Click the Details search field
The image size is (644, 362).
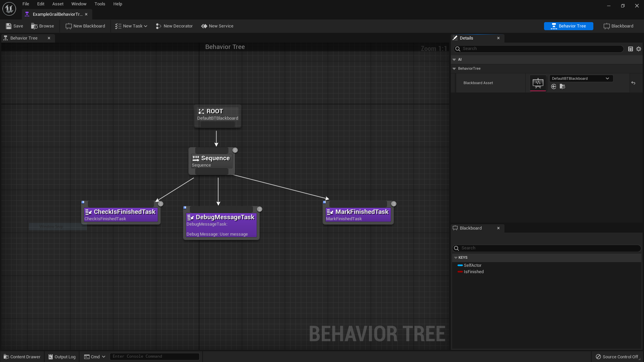tap(538, 49)
